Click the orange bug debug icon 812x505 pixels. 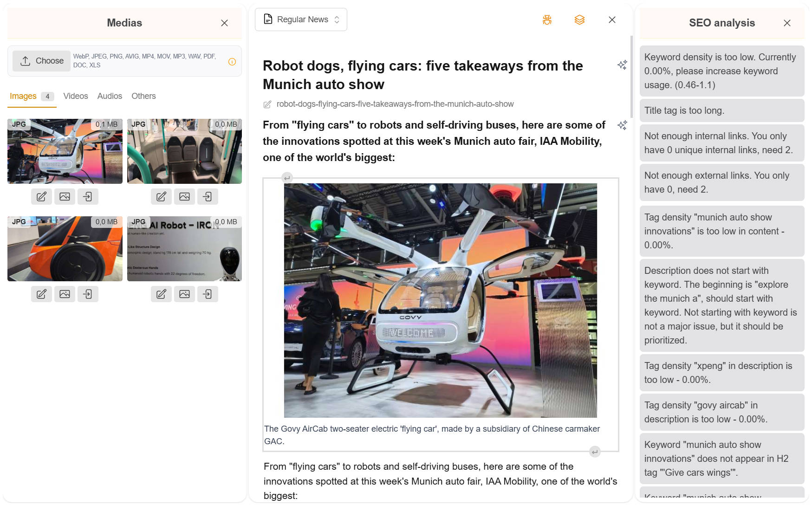tap(547, 19)
